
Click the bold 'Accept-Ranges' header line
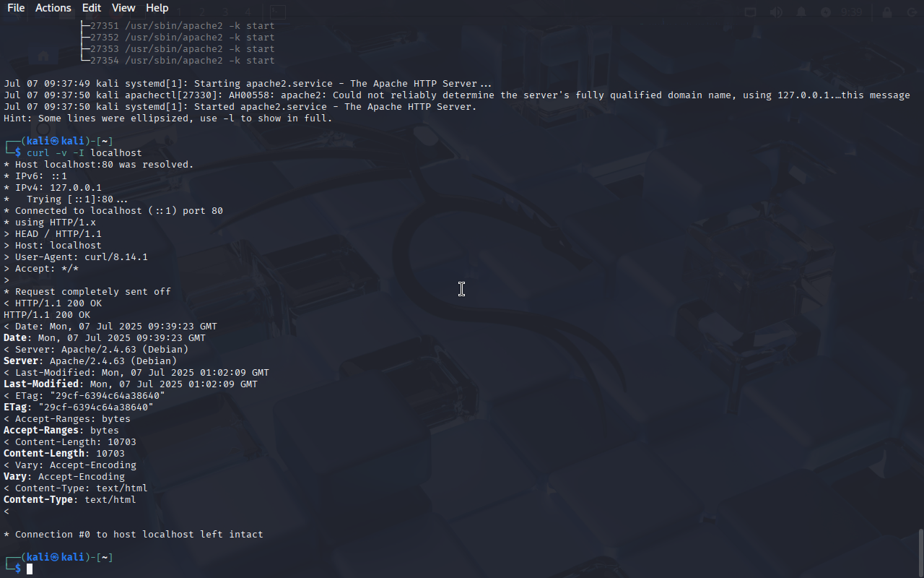pos(61,431)
